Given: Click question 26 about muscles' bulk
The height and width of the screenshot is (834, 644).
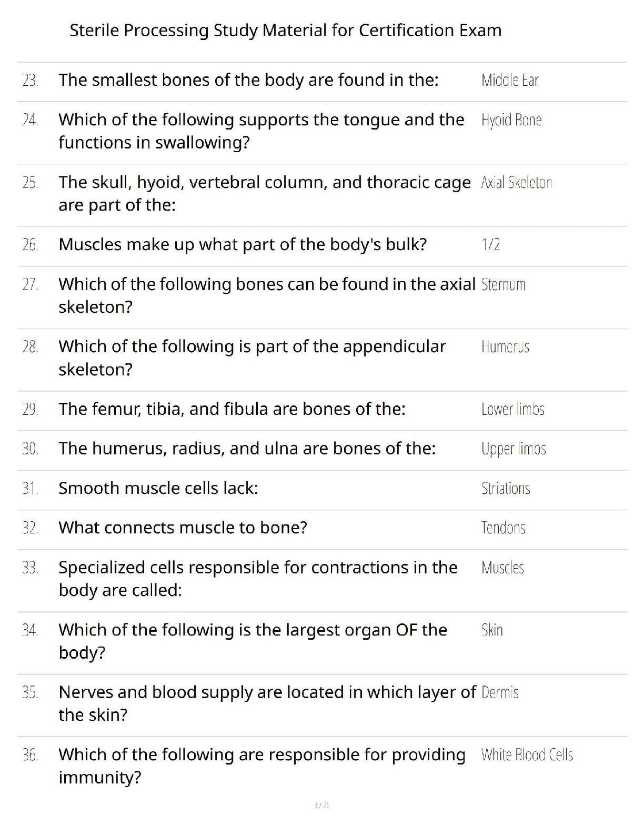Looking at the screenshot, I should (243, 244).
